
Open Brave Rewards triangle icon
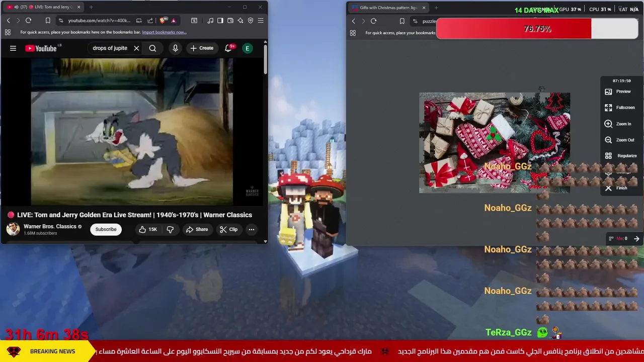(x=174, y=21)
